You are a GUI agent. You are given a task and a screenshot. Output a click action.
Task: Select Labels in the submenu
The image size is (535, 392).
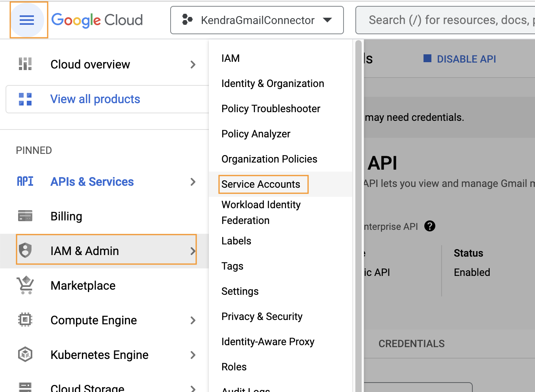pos(236,241)
